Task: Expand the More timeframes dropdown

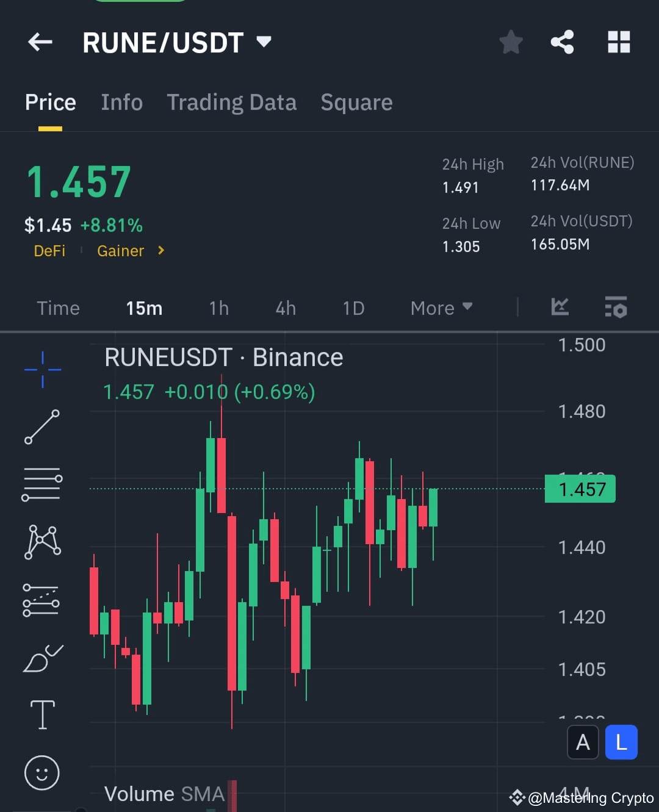Action: (x=441, y=308)
